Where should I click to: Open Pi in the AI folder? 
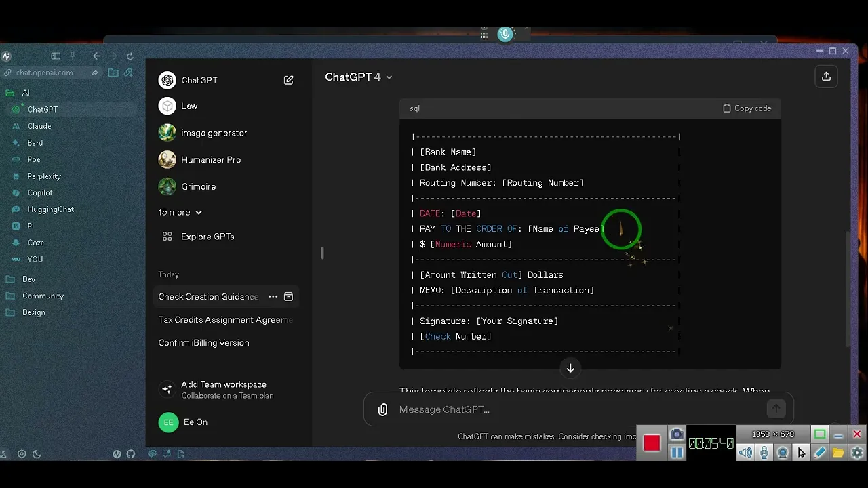31,226
